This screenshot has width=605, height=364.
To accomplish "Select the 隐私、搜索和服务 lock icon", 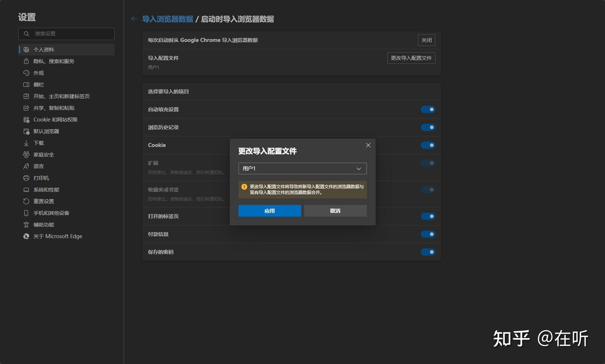I will pyautogui.click(x=26, y=61).
